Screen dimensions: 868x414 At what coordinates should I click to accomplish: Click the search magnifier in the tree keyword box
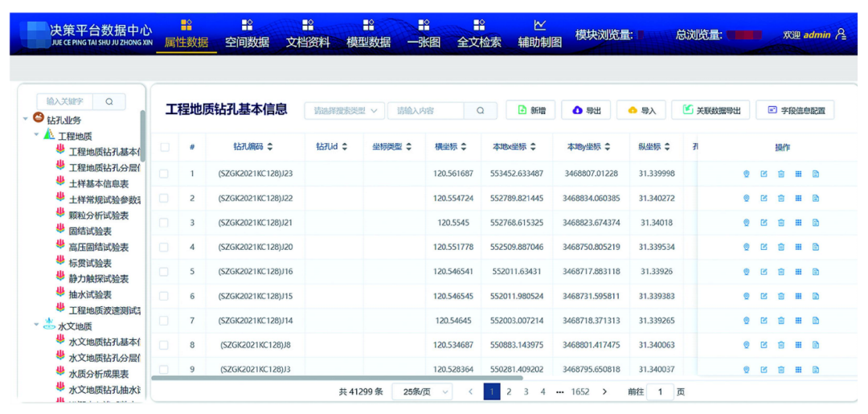(x=109, y=102)
